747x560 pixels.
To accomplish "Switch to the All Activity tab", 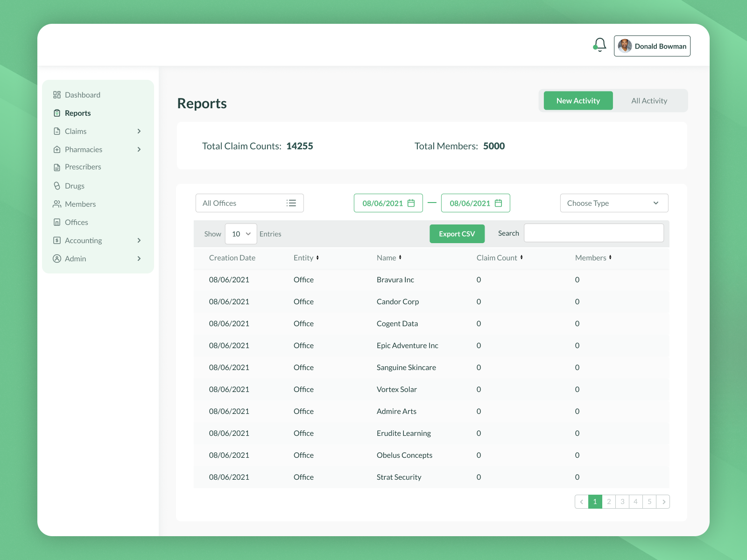I will point(649,101).
